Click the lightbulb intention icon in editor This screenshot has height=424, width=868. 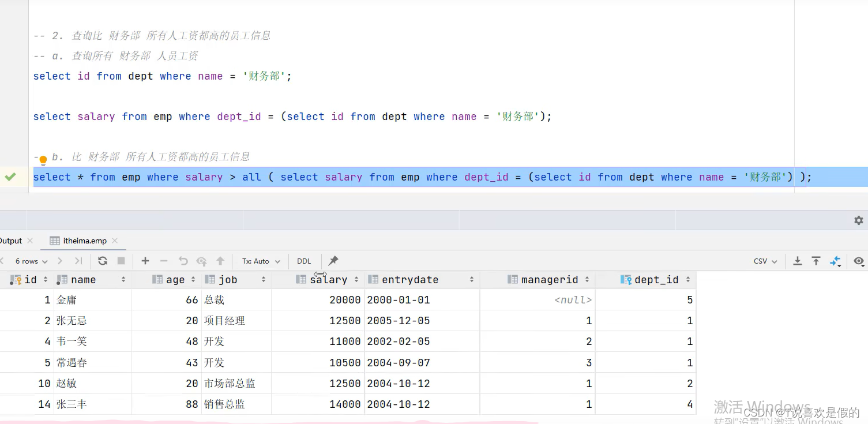(x=43, y=160)
